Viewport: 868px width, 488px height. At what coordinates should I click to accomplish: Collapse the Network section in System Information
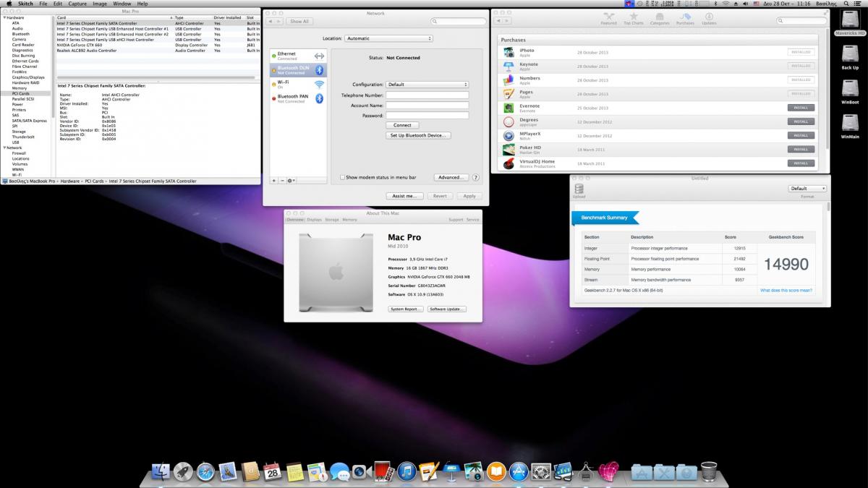[5, 147]
